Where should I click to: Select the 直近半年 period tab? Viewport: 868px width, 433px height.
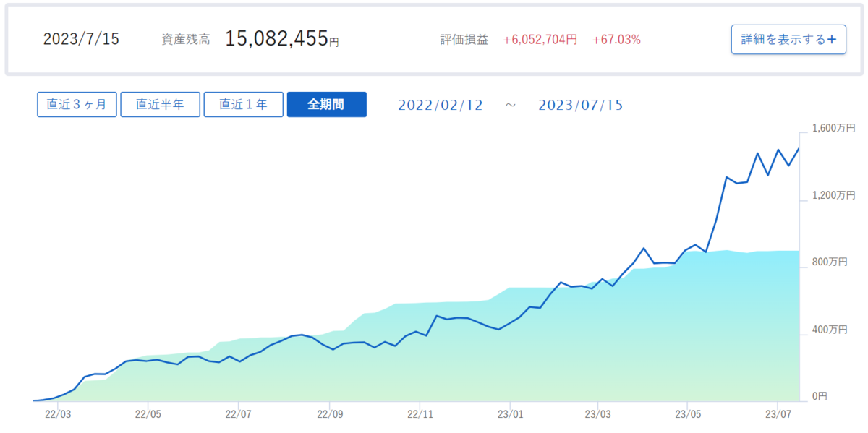point(160,104)
